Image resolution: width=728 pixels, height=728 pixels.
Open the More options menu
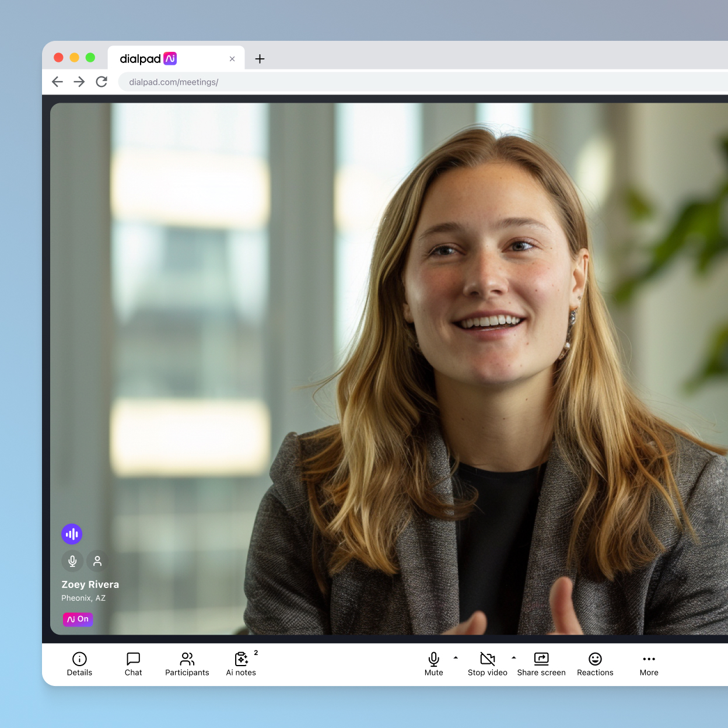tap(649, 664)
